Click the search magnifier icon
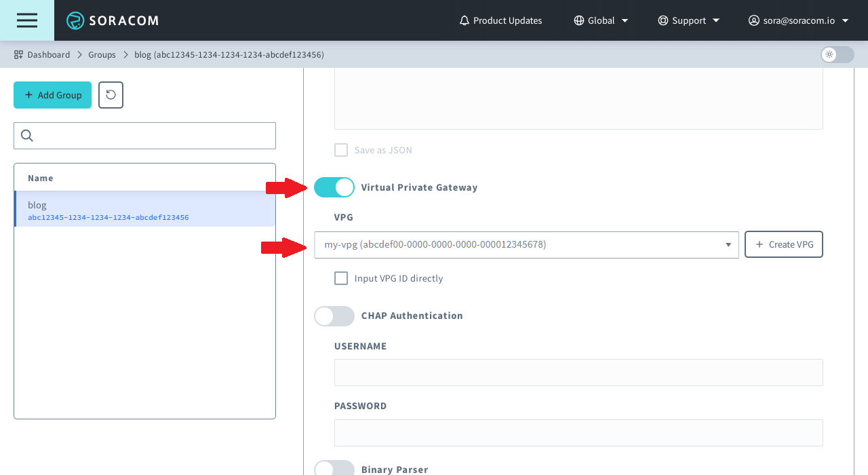The width and height of the screenshot is (868, 475). click(x=26, y=136)
